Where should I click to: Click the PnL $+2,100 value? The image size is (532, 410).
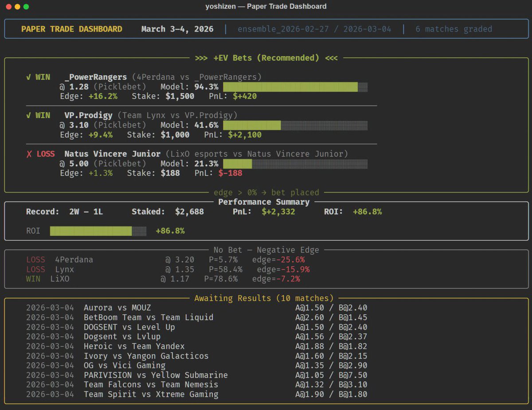[245, 135]
